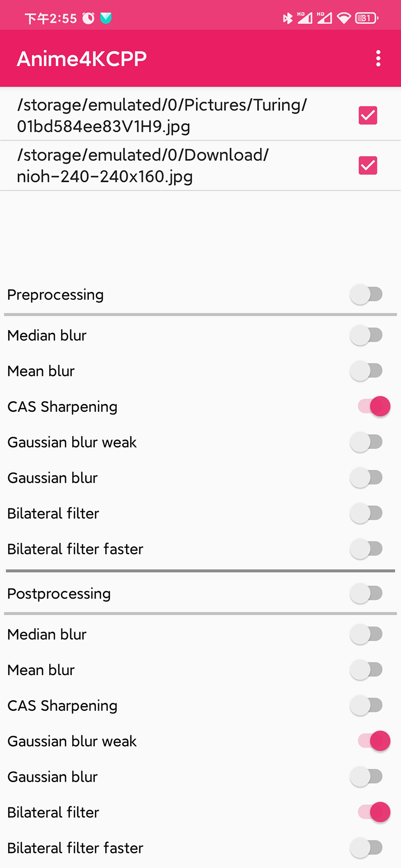
Task: Tap the Anime4KCPP app title
Action: [x=82, y=59]
